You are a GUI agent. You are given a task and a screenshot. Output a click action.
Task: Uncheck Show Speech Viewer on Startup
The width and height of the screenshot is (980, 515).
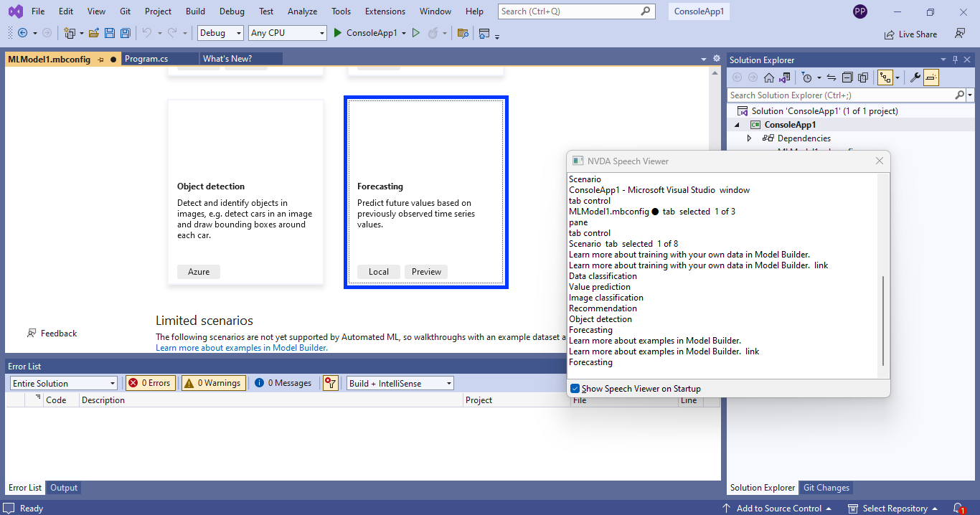point(575,388)
